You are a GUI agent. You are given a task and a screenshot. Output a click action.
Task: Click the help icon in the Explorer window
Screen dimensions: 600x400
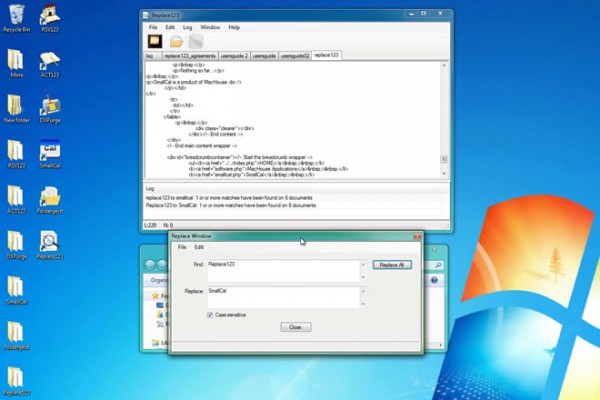click(x=434, y=280)
